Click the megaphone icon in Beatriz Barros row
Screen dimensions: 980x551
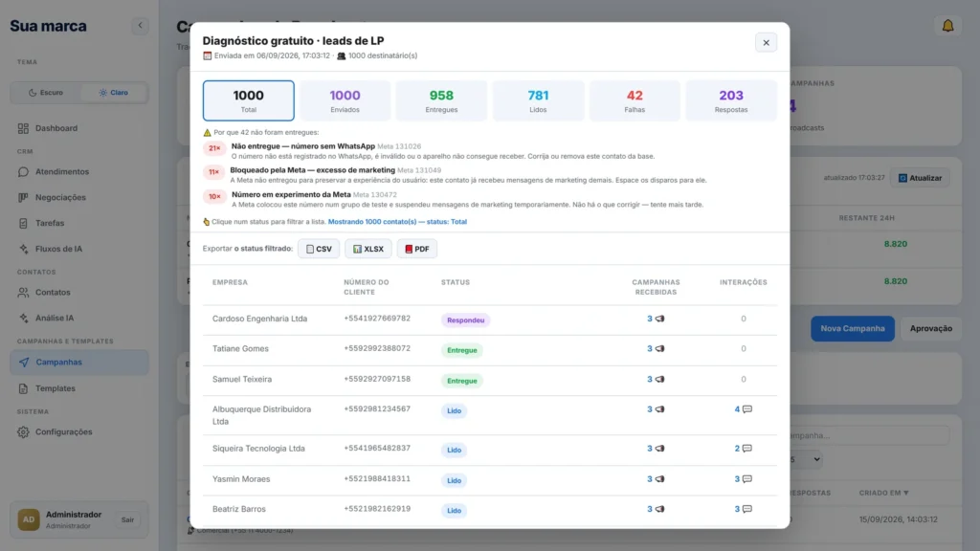[659, 509]
